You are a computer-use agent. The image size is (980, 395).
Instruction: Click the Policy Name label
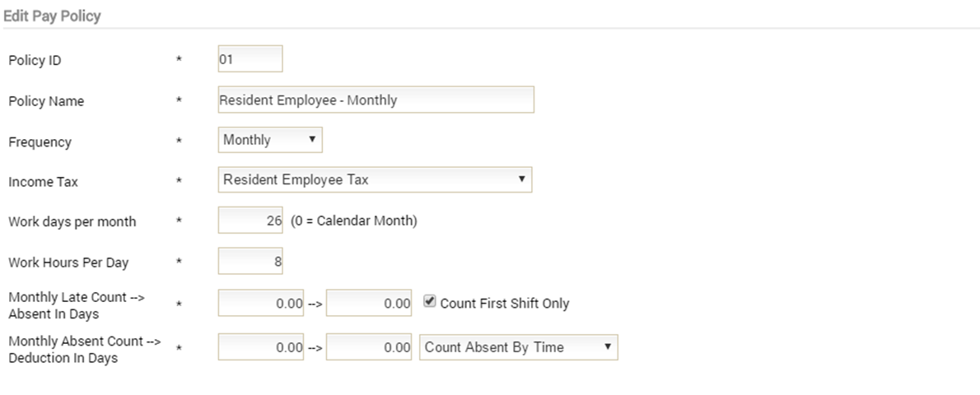46,101
